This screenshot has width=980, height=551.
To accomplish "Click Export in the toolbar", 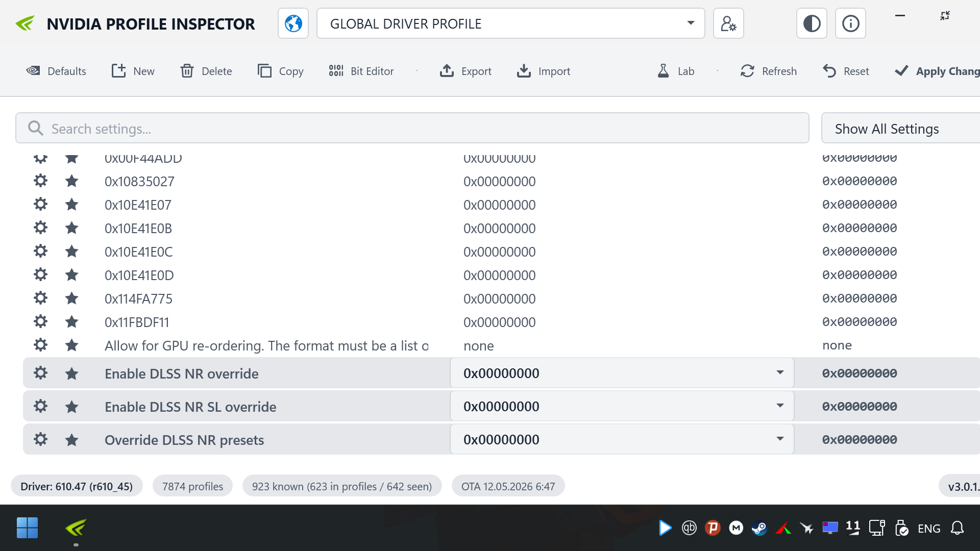I will click(x=465, y=71).
